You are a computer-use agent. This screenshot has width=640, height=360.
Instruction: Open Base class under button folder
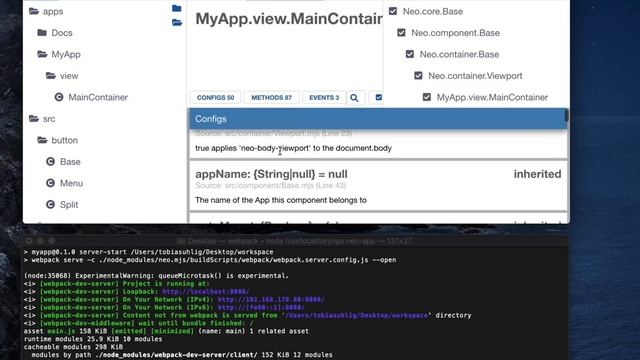(x=70, y=162)
